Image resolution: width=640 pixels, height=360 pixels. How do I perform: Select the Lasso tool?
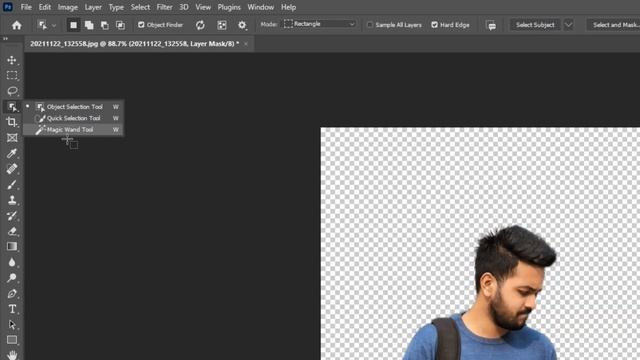point(12,91)
